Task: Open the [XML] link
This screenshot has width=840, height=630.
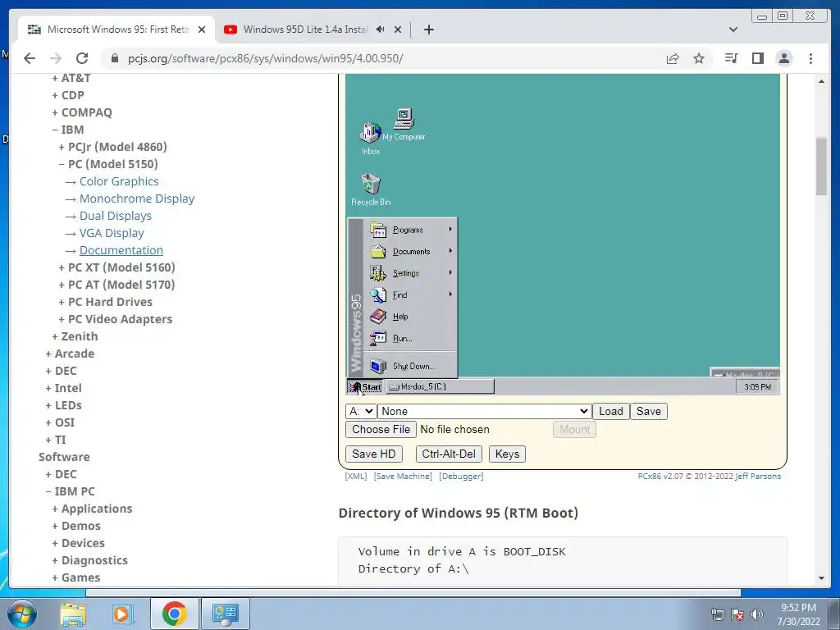Action: click(x=356, y=477)
